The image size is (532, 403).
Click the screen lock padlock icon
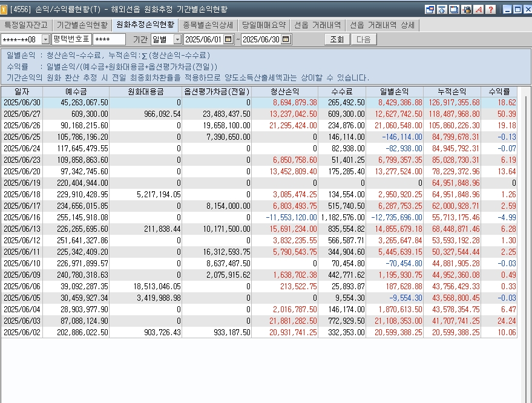[x=467, y=9]
